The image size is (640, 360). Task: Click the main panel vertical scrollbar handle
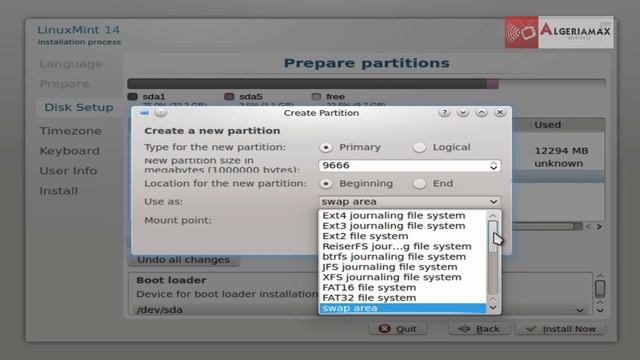click(x=600, y=289)
